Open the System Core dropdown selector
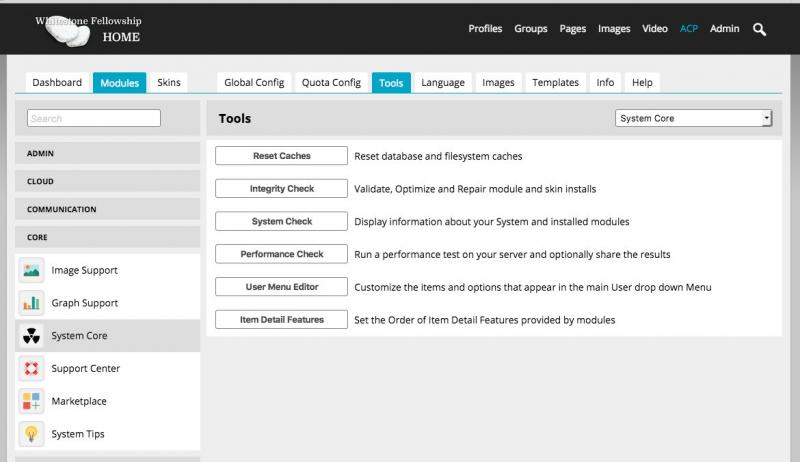Image resolution: width=800 pixels, height=462 pixels. (693, 118)
